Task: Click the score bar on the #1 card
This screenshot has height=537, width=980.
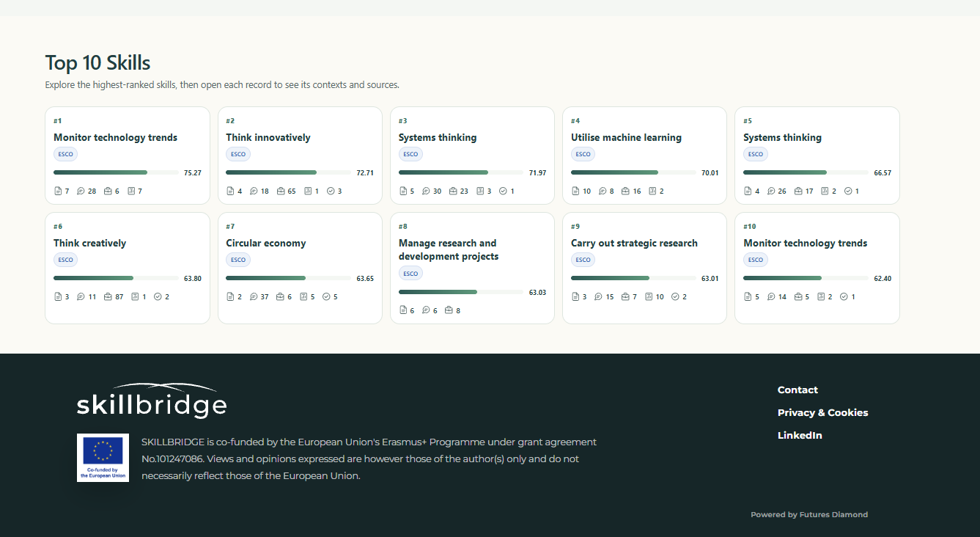Action: [116, 172]
